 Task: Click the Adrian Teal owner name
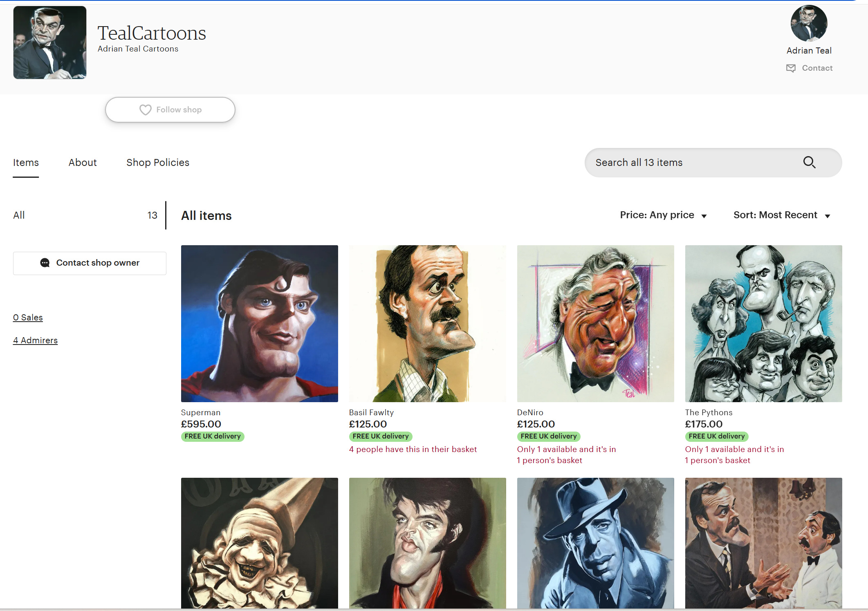[809, 51]
